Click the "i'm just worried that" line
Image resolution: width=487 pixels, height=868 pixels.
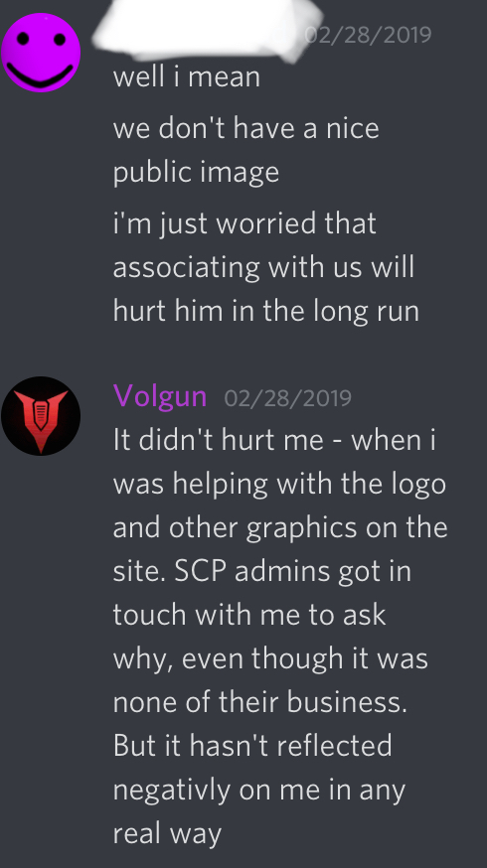click(244, 224)
